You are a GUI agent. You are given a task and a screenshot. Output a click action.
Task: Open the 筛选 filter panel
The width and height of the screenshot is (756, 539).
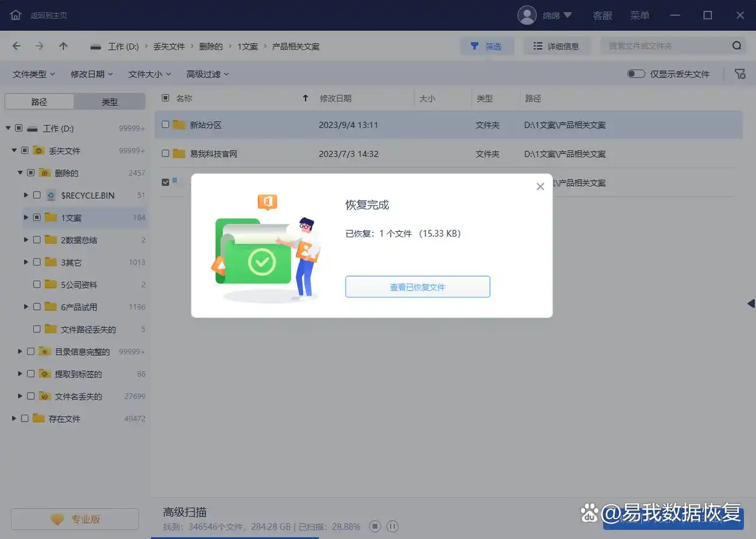pyautogui.click(x=487, y=46)
